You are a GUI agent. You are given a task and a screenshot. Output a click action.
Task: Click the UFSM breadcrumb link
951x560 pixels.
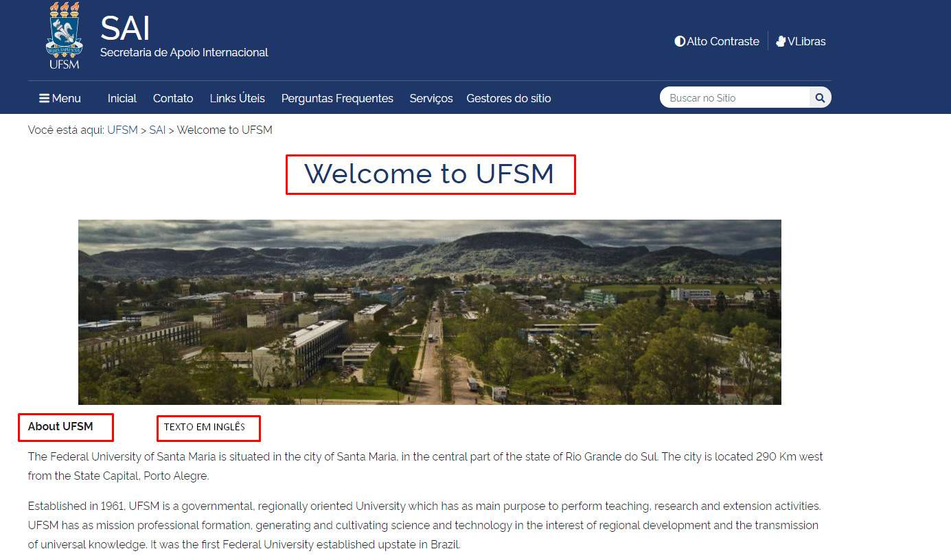(122, 130)
